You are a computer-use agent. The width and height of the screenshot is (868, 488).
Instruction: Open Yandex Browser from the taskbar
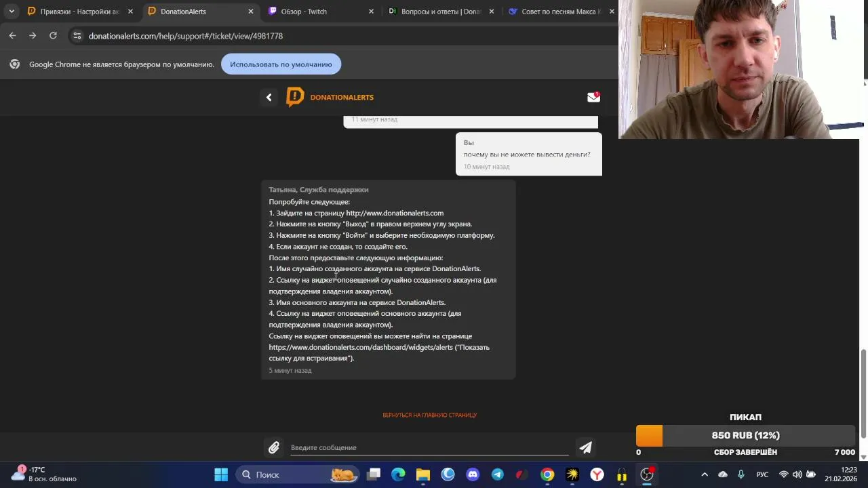[597, 474]
